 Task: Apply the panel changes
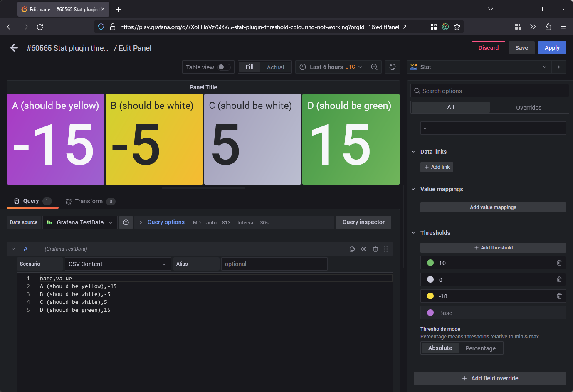pos(552,48)
